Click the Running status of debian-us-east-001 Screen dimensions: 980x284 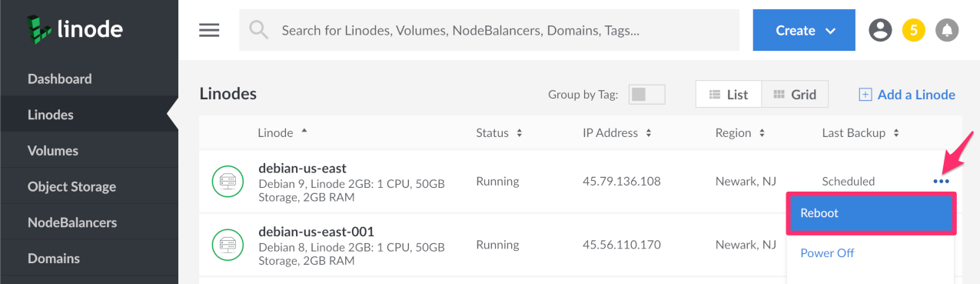pos(497,245)
